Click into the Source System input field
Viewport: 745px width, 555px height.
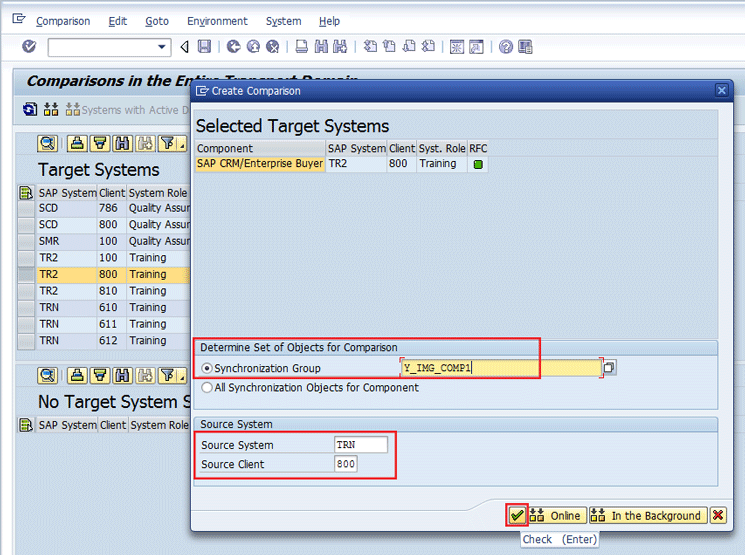pyautogui.click(x=361, y=445)
